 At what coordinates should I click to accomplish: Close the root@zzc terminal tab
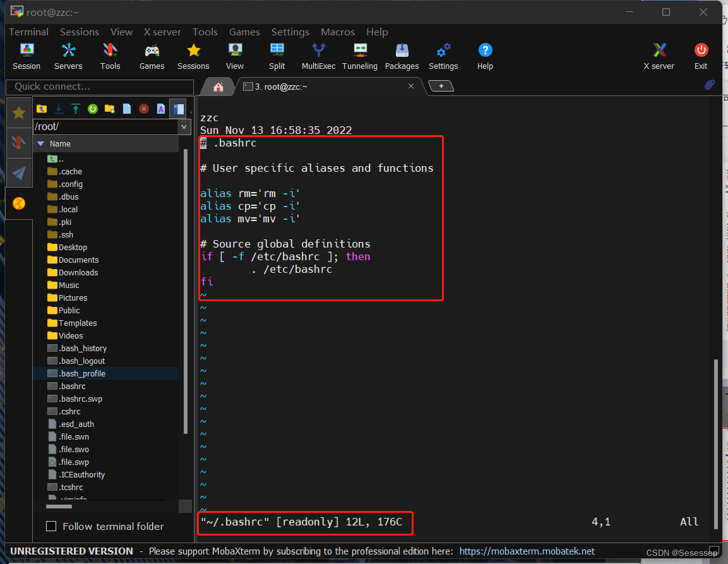(411, 86)
